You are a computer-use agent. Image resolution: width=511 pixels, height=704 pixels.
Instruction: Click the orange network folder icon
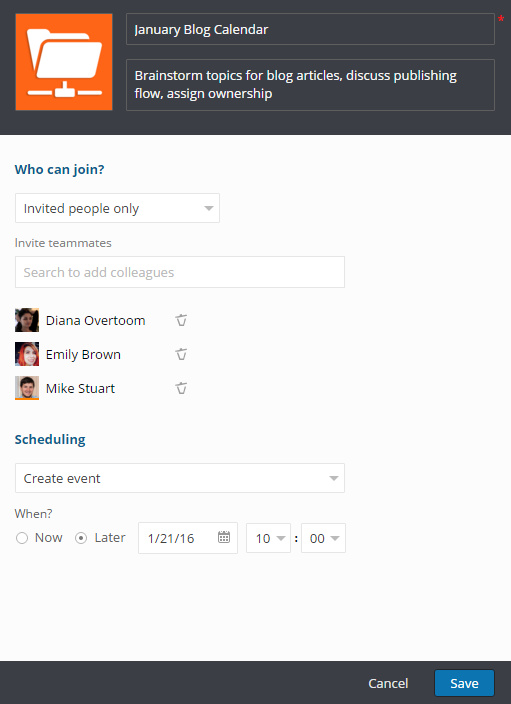[x=64, y=62]
